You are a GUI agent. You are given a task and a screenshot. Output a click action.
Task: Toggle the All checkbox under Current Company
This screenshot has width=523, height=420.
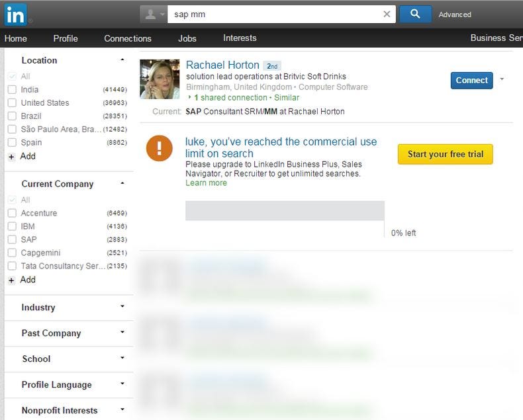click(x=12, y=200)
